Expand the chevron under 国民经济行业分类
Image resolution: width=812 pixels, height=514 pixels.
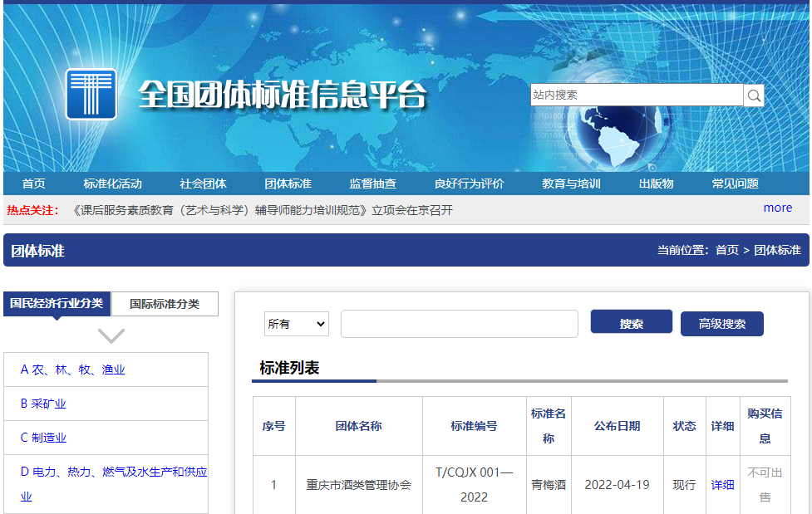click(x=111, y=335)
